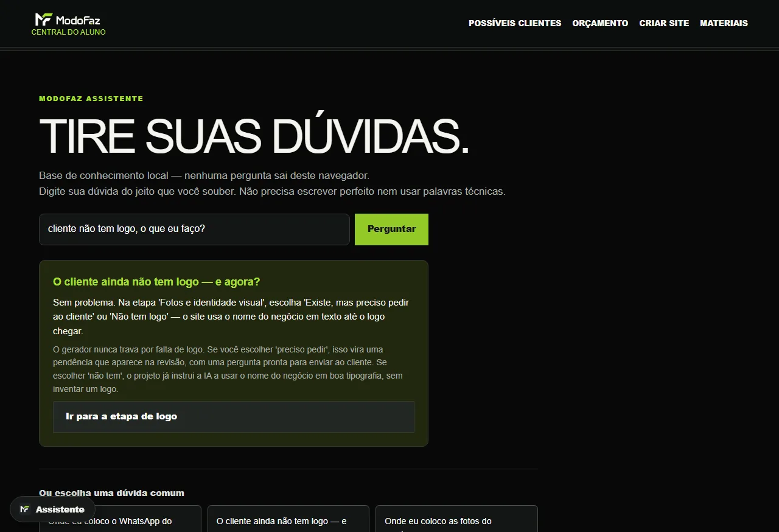Click the answer title 'O cliente ainda não tem logo — e agora?'
This screenshot has width=779, height=532.
click(x=156, y=282)
